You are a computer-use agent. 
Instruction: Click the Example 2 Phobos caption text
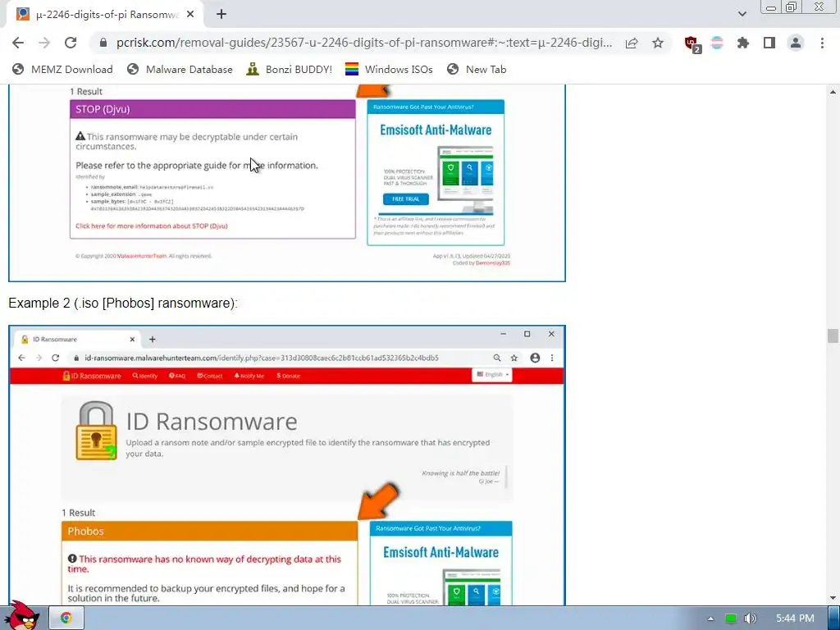coord(123,303)
